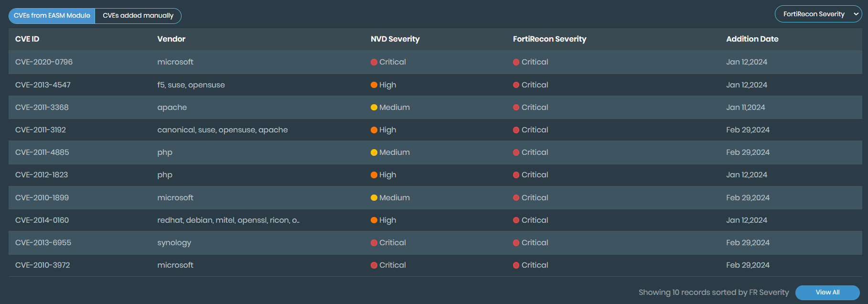Click the Addition Date column header
The height and width of the screenshot is (304, 868).
(x=752, y=39)
